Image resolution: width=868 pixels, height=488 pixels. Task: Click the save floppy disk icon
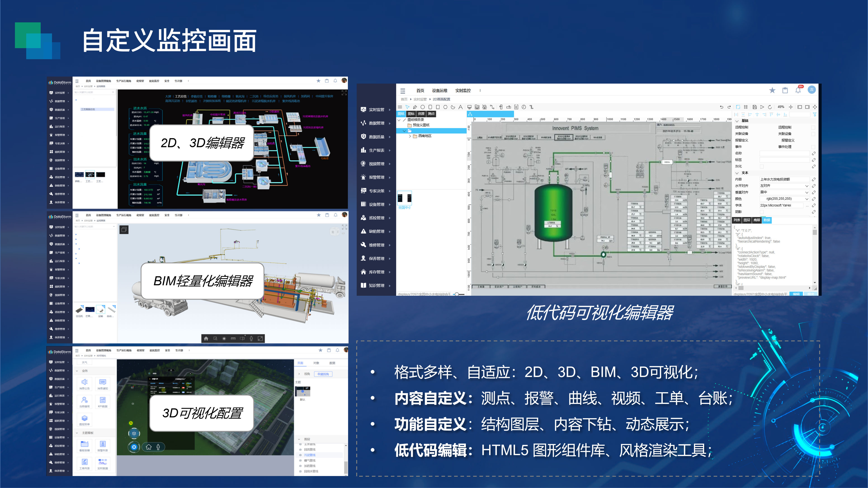pos(755,107)
